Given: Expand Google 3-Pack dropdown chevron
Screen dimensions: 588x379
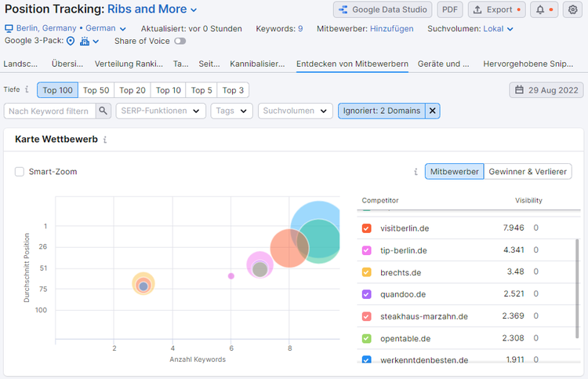Looking at the screenshot, I should click(96, 42).
